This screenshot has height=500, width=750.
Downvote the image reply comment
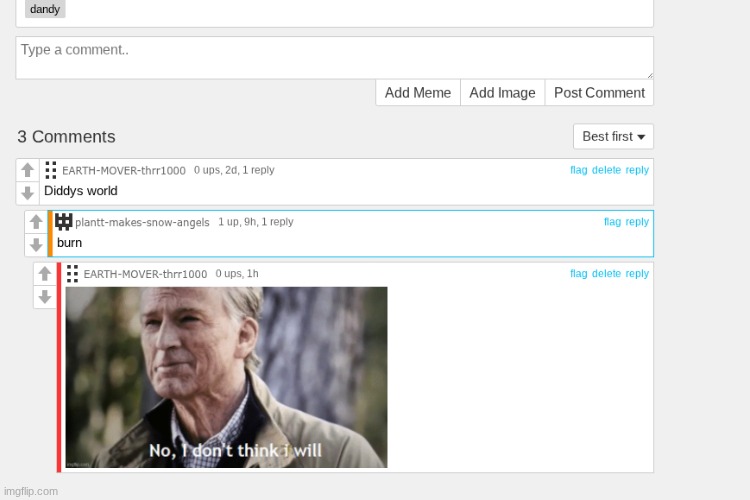44,297
